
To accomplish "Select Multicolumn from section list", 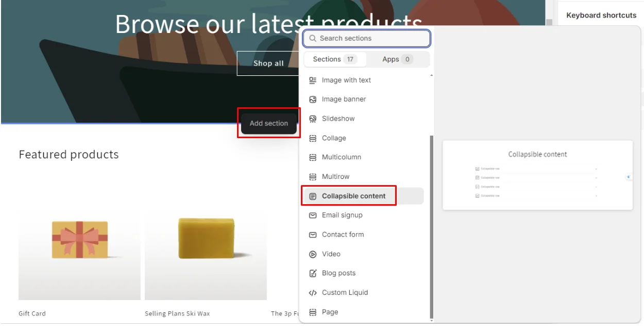I will point(341,157).
